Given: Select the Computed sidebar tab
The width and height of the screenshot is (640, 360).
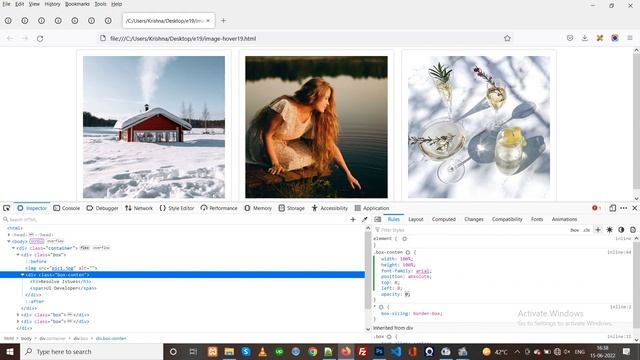Looking at the screenshot, I should coord(444,220).
